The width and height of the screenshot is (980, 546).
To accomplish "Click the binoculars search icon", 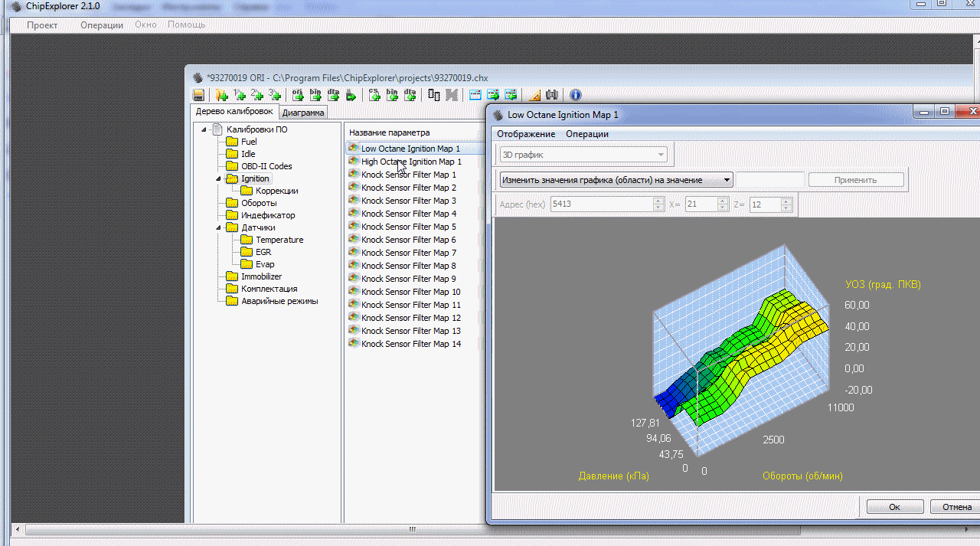I will click(551, 95).
